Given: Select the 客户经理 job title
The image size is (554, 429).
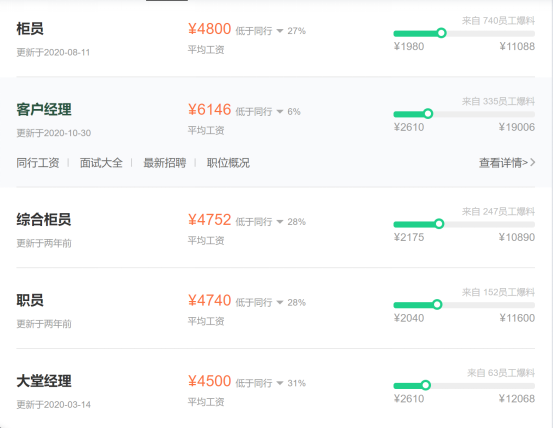Looking at the screenshot, I should pos(44,110).
